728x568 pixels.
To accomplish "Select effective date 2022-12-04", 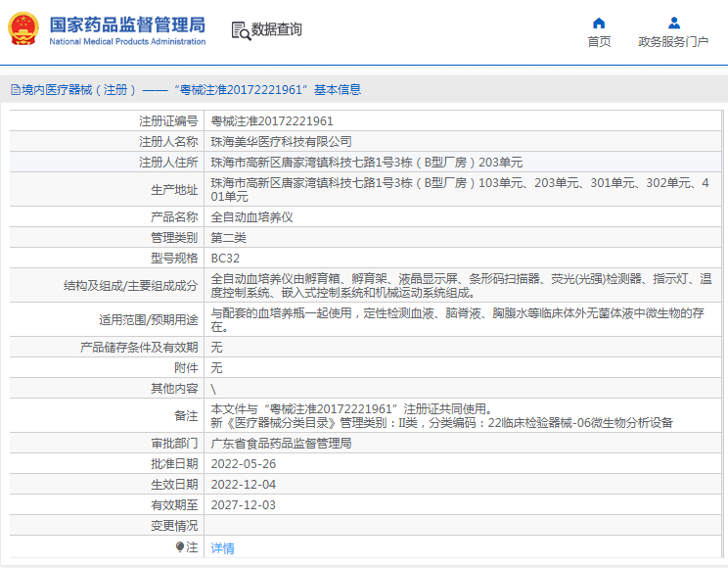I will (x=244, y=485).
